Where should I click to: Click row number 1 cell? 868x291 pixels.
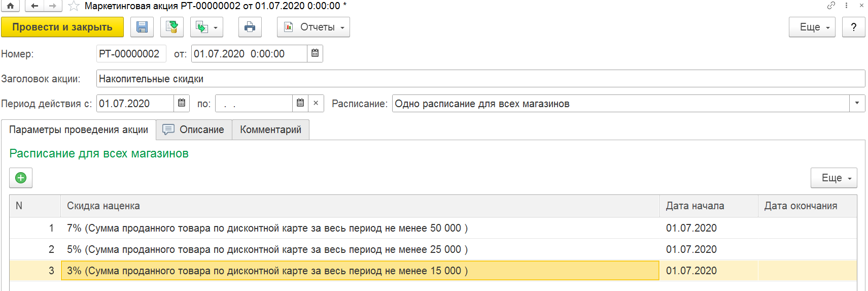click(x=35, y=228)
